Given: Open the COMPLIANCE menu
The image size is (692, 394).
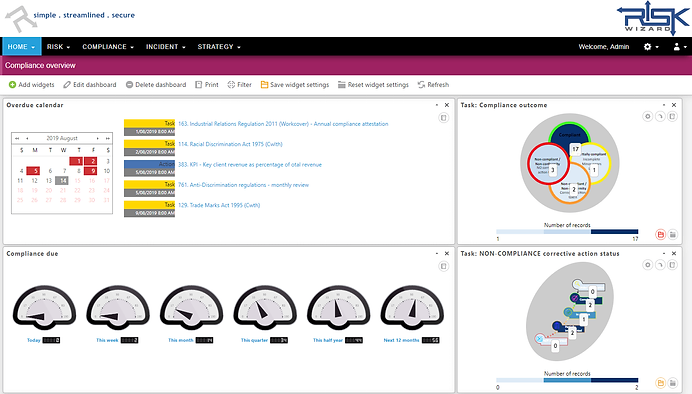Looking at the screenshot, I should pyautogui.click(x=108, y=46).
